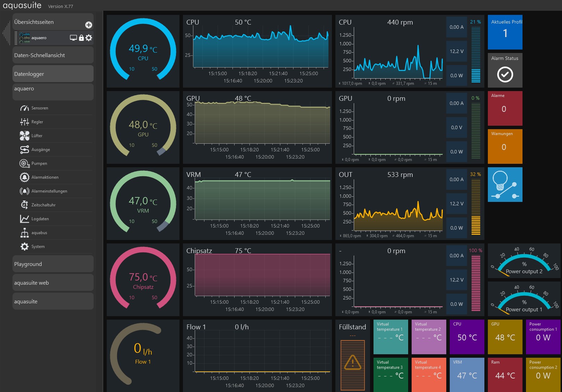This screenshot has width=562, height=392.
Task: Toggle the lock on aquaero overview page
Action: [81, 38]
